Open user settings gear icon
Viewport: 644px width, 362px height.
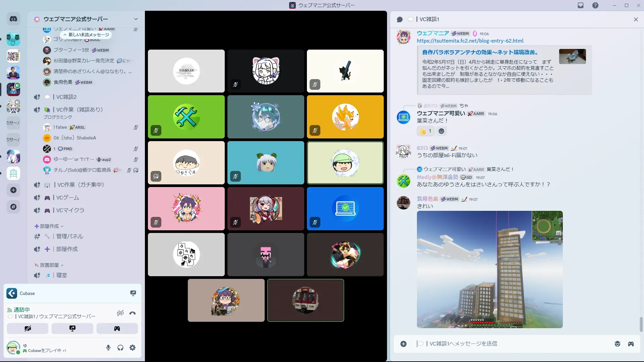coord(132,348)
